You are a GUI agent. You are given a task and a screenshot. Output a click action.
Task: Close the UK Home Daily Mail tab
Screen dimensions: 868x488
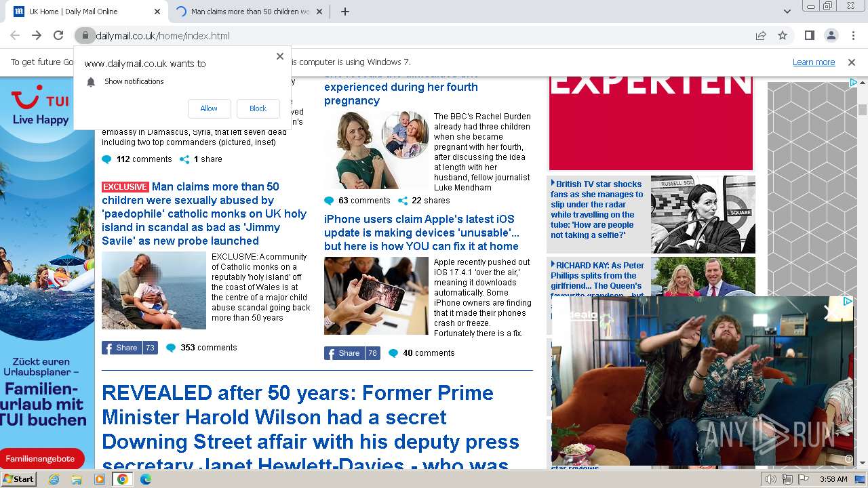[x=157, y=12]
